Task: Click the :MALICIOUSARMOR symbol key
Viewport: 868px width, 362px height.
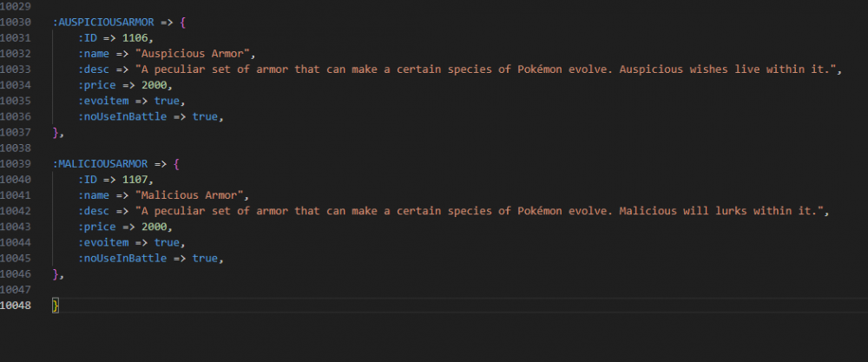Action: click(x=100, y=164)
